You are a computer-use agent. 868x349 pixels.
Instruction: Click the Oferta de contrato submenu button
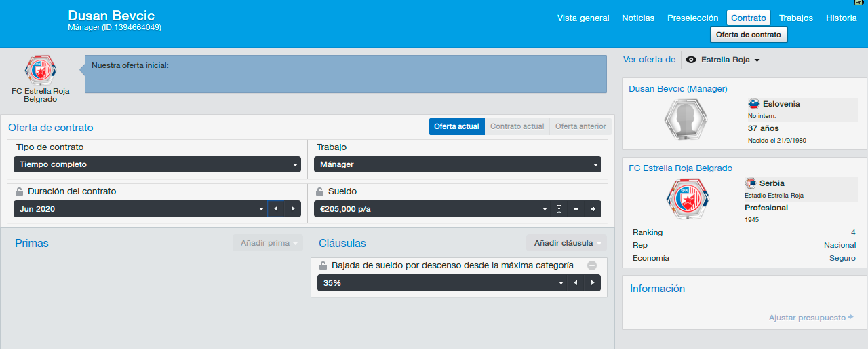(749, 35)
